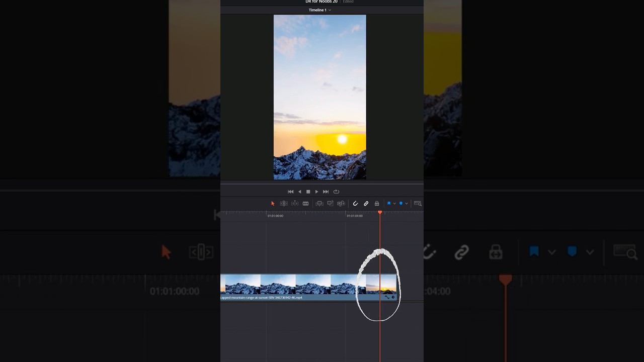Select the mountain-range-at-sunset clip name in the timeline
Screen dimensions: 644x362
(262, 298)
